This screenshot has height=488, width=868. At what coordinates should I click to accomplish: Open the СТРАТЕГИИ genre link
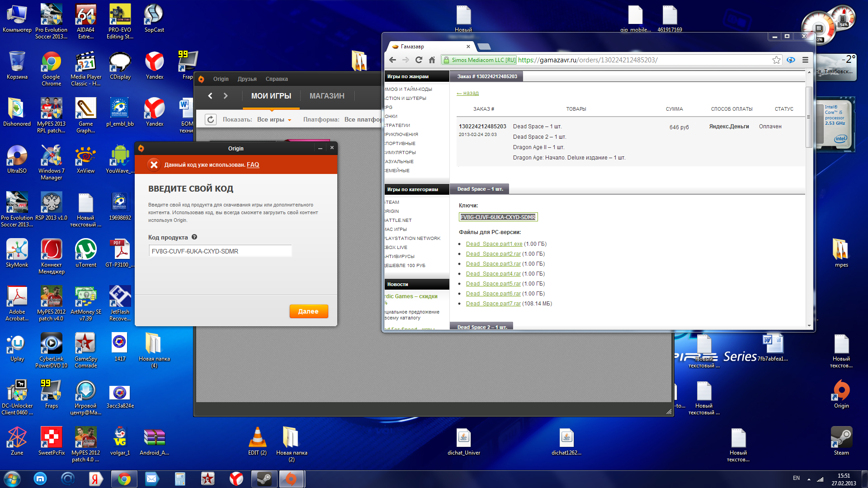[397, 126]
